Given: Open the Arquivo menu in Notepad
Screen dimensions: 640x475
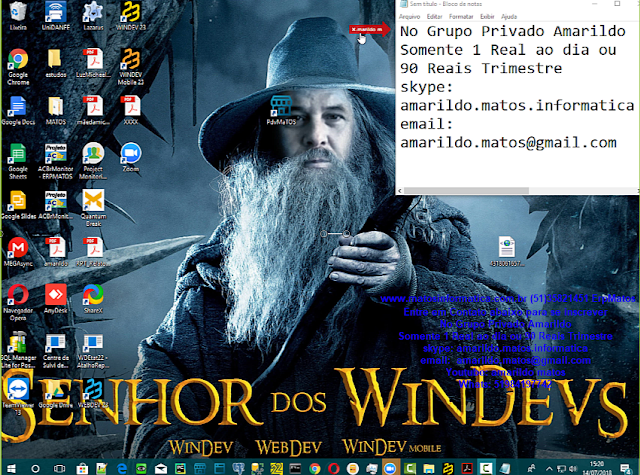Looking at the screenshot, I should (409, 17).
